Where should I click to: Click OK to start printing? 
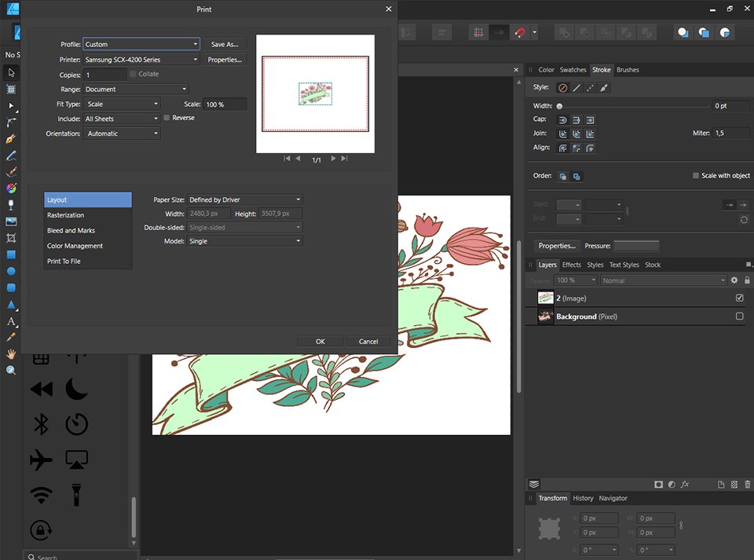(320, 341)
